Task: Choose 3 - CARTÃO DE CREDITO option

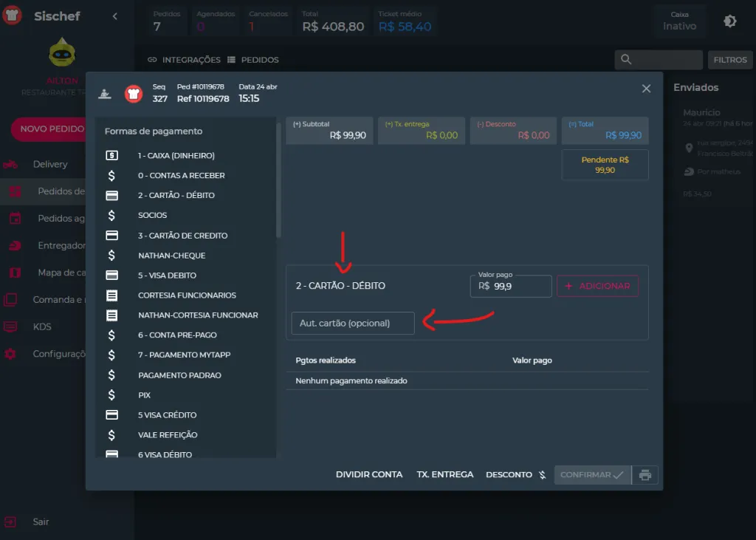Action: [186, 236]
